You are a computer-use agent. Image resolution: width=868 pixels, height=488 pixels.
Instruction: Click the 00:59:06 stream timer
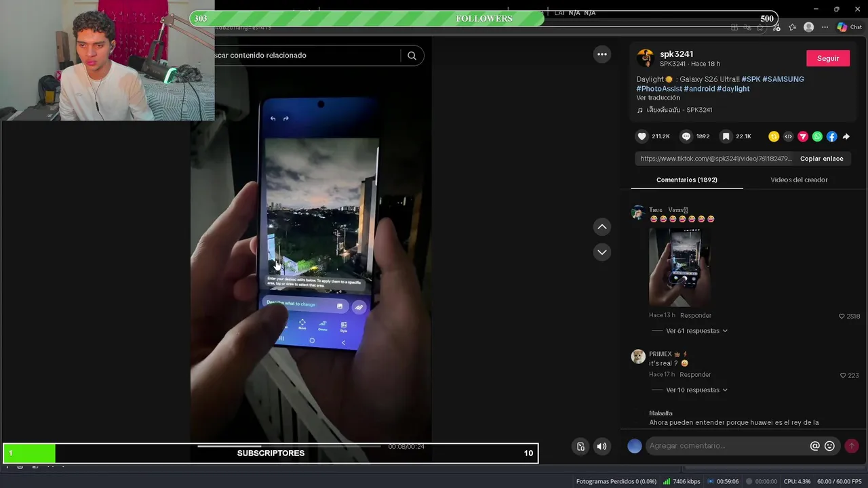pyautogui.click(x=724, y=481)
